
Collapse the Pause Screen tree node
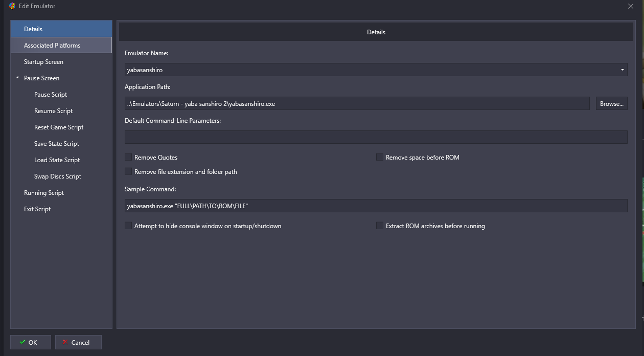(x=18, y=78)
